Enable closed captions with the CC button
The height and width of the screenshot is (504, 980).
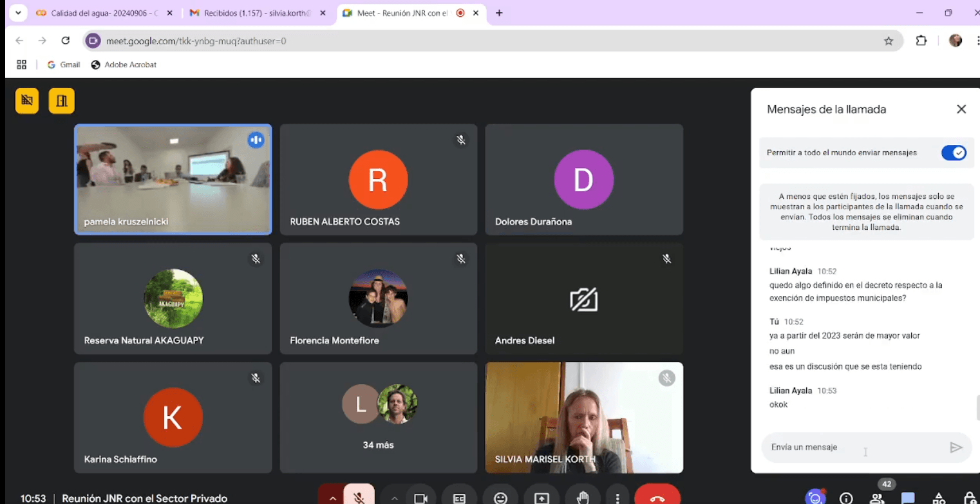459,498
